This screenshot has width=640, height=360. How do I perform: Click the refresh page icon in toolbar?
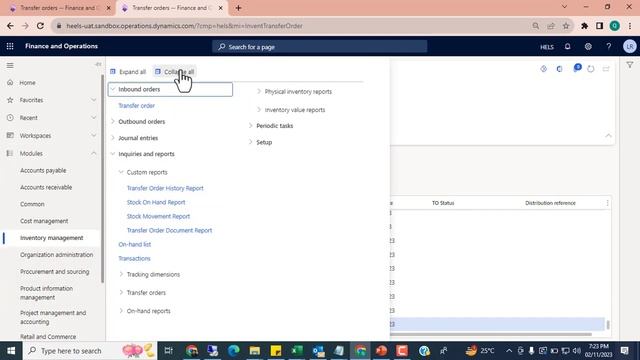point(591,69)
